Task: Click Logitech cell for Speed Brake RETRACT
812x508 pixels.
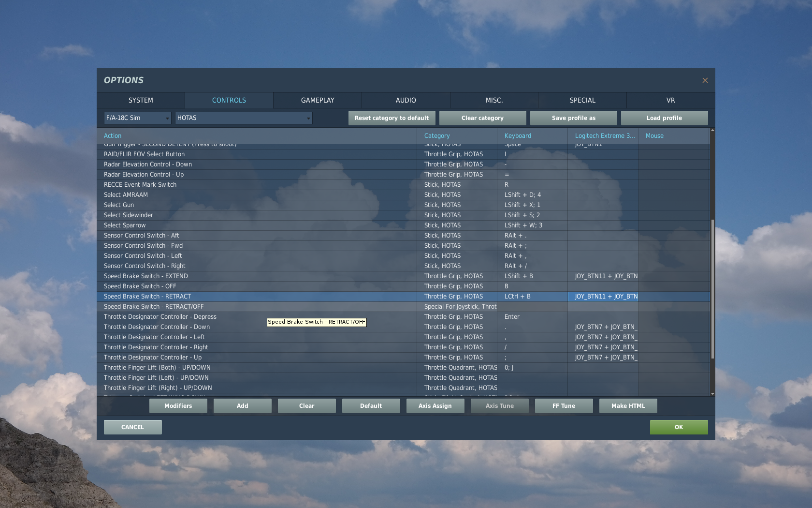Action: coord(603,297)
